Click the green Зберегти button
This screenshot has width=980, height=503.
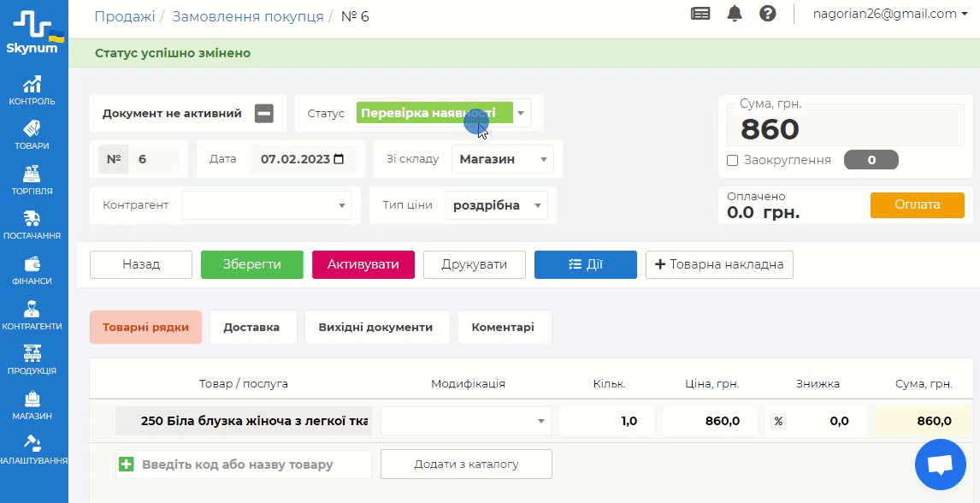[252, 264]
